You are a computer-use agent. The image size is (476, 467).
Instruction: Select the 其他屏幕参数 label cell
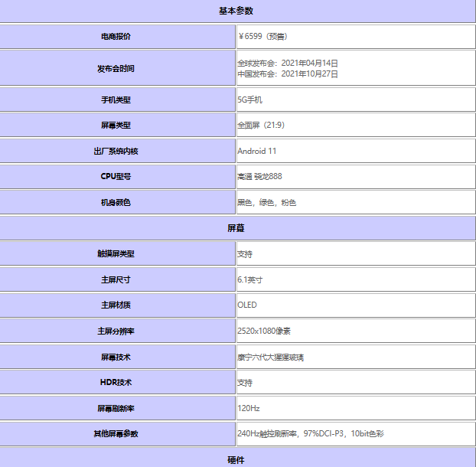116,433
